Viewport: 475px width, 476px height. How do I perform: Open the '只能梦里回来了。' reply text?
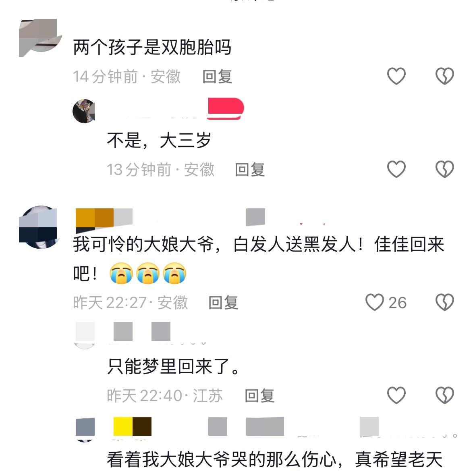(x=174, y=366)
